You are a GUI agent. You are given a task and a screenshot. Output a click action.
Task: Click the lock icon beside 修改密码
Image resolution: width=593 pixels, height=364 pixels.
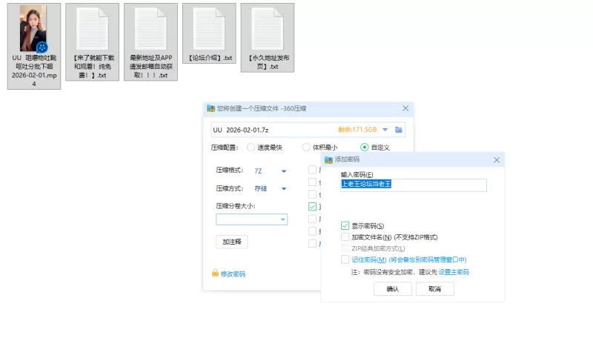coord(215,273)
